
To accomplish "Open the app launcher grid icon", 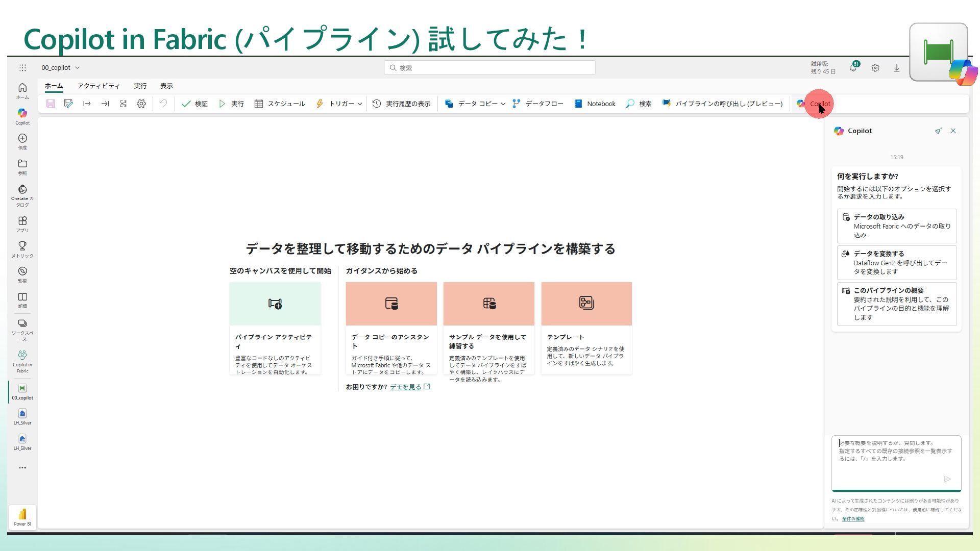I will (x=22, y=68).
